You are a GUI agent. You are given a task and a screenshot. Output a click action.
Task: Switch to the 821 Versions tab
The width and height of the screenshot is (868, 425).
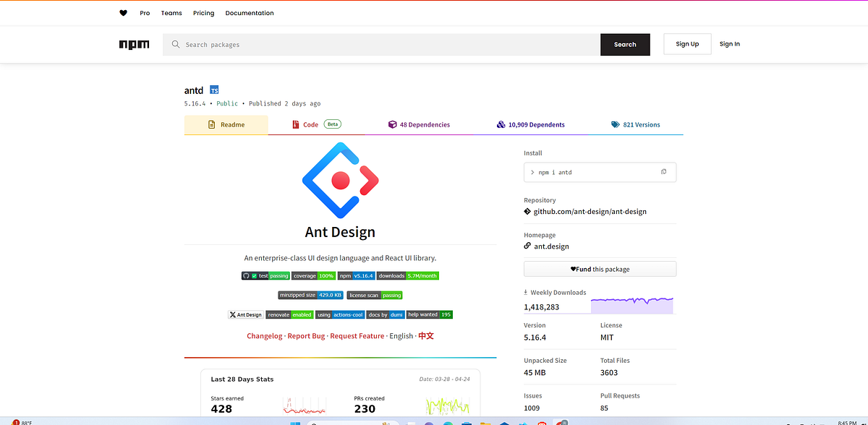pyautogui.click(x=636, y=124)
